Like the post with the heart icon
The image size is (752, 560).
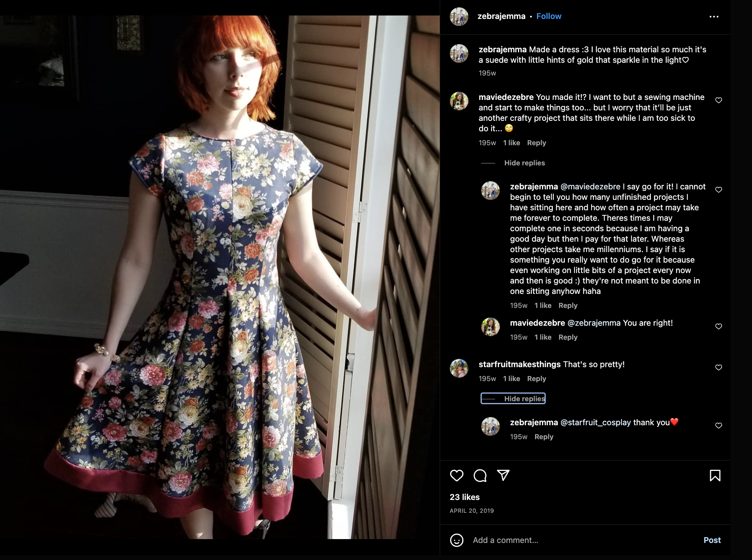tap(456, 475)
